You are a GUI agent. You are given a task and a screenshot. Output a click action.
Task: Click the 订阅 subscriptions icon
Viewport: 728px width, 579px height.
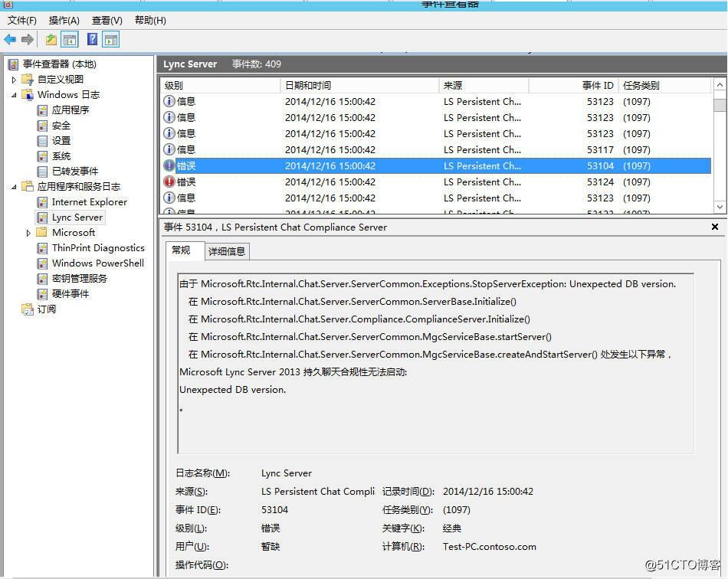pyautogui.click(x=28, y=309)
